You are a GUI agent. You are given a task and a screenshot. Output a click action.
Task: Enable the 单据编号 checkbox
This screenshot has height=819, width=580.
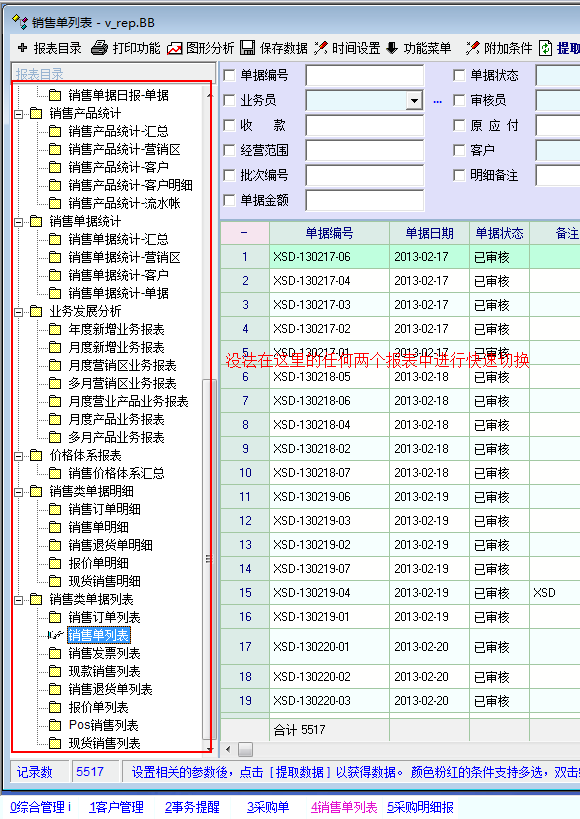(229, 75)
